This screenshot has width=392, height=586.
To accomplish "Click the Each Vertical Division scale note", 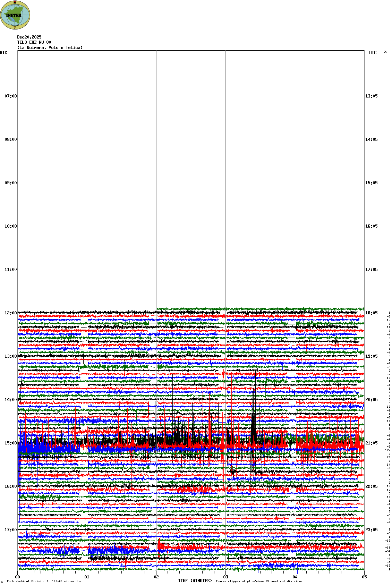I will (44, 581).
